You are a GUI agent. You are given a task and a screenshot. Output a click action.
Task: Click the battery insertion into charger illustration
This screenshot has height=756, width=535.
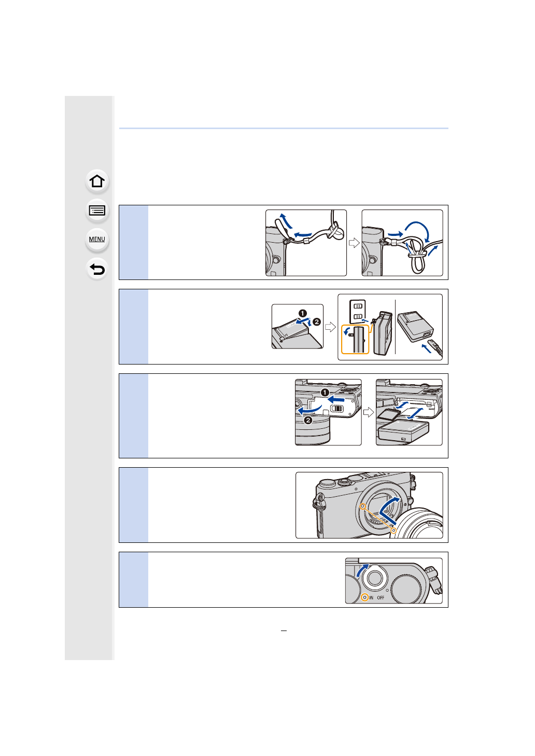pos(298,326)
